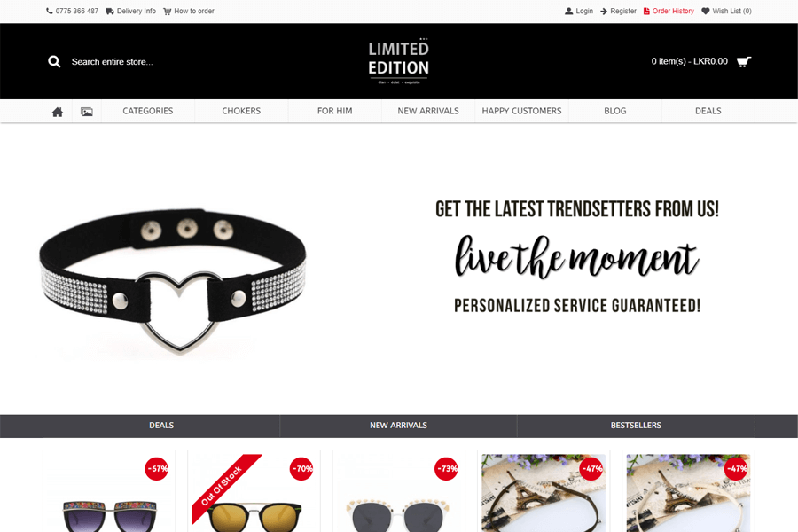This screenshot has width=798, height=532.
Task: Open the Register link
Action: (618, 12)
